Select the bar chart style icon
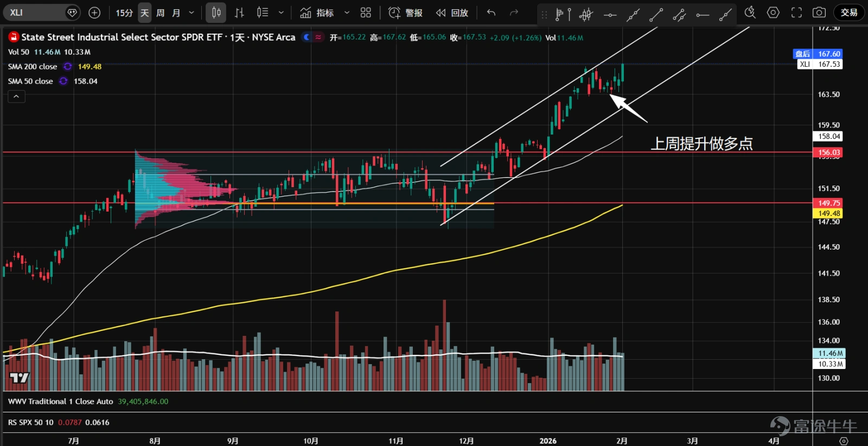868x446 pixels. [x=239, y=12]
